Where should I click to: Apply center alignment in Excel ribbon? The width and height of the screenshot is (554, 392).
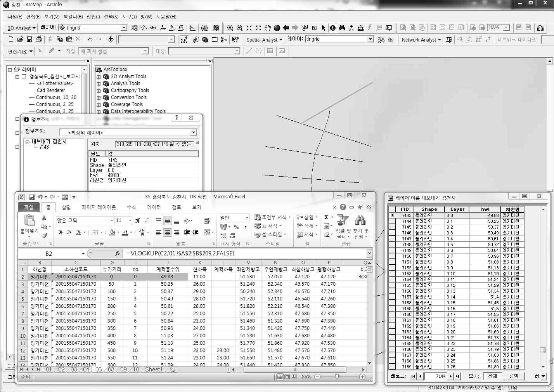click(x=168, y=232)
